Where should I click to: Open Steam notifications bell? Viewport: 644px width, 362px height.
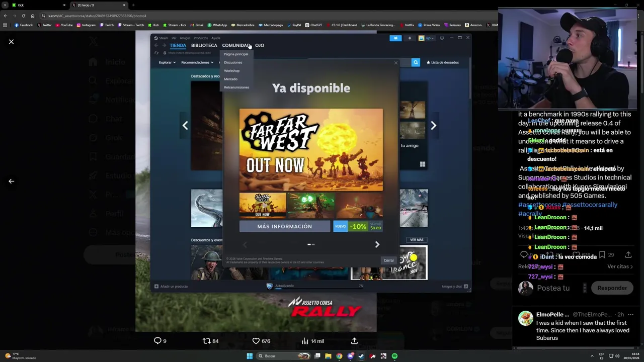(410, 38)
